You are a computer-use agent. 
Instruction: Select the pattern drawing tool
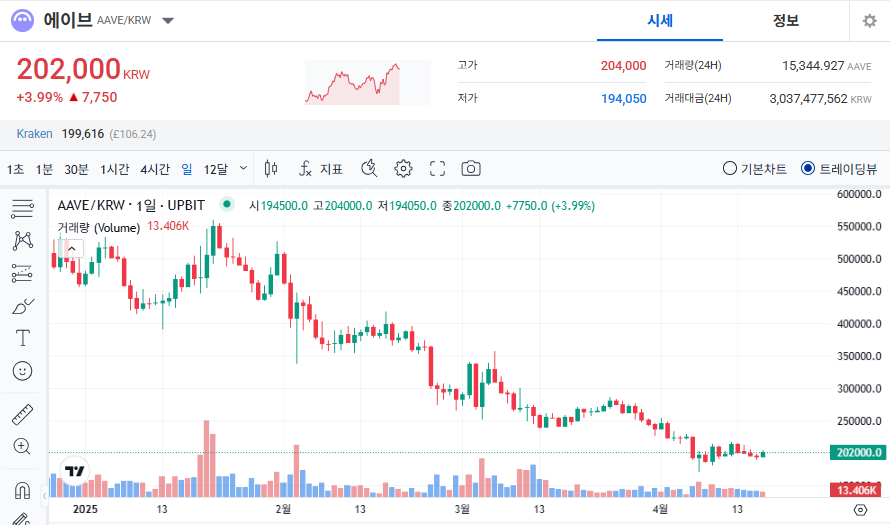pyautogui.click(x=23, y=241)
